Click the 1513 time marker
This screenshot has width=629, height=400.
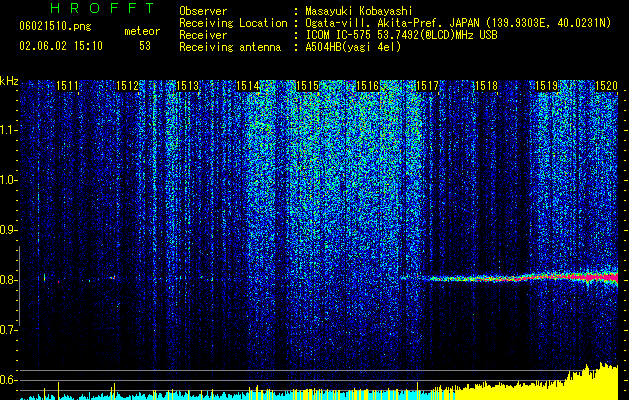point(187,86)
